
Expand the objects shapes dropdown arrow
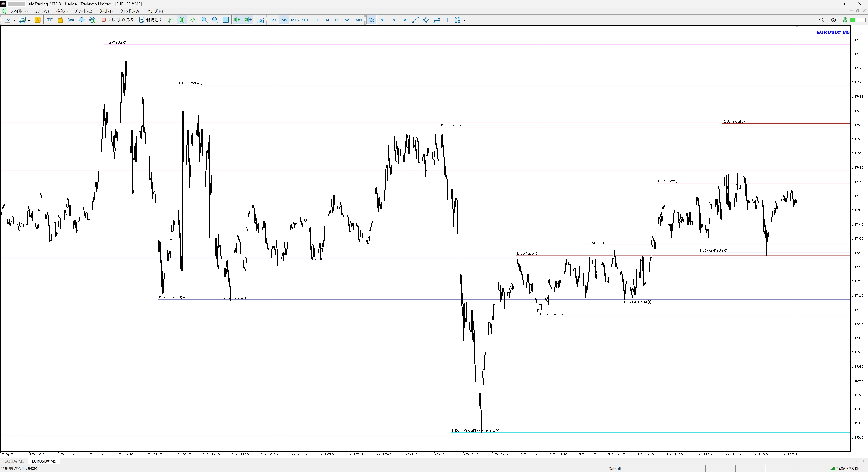coord(464,20)
